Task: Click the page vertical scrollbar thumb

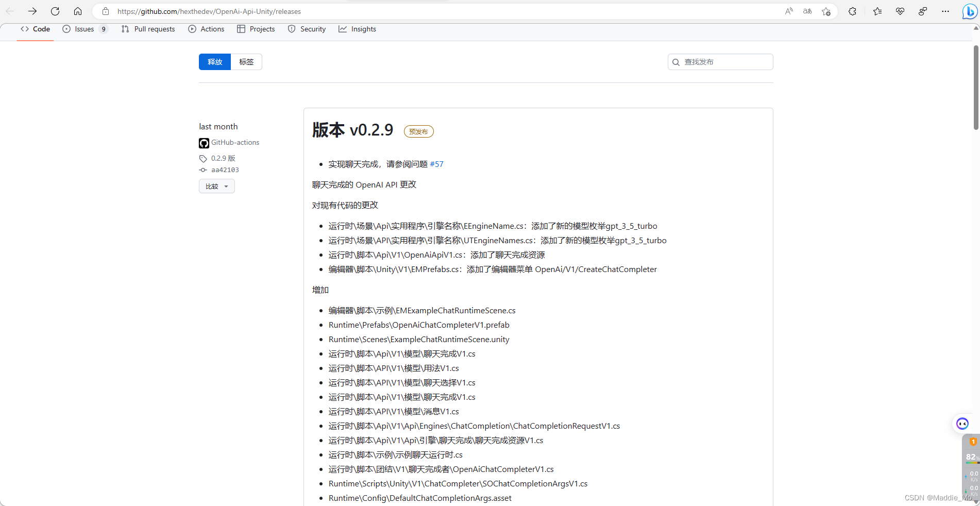Action: 976,88
